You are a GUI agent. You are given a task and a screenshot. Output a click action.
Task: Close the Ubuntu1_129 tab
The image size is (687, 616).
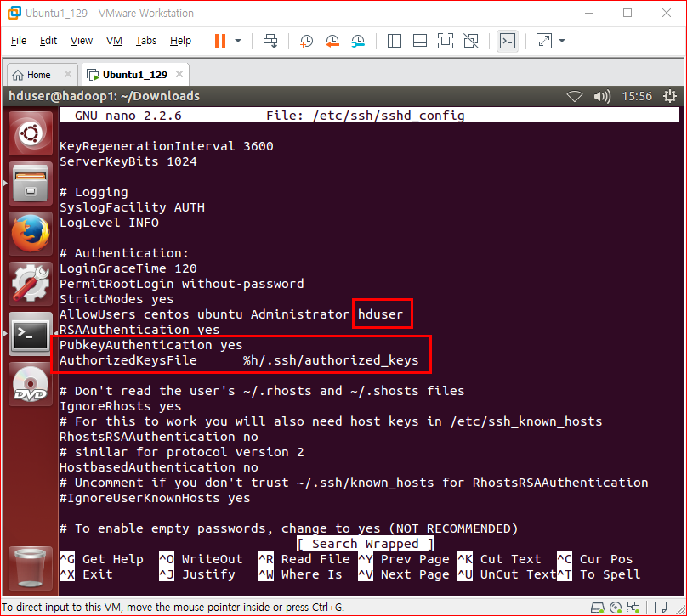point(179,74)
